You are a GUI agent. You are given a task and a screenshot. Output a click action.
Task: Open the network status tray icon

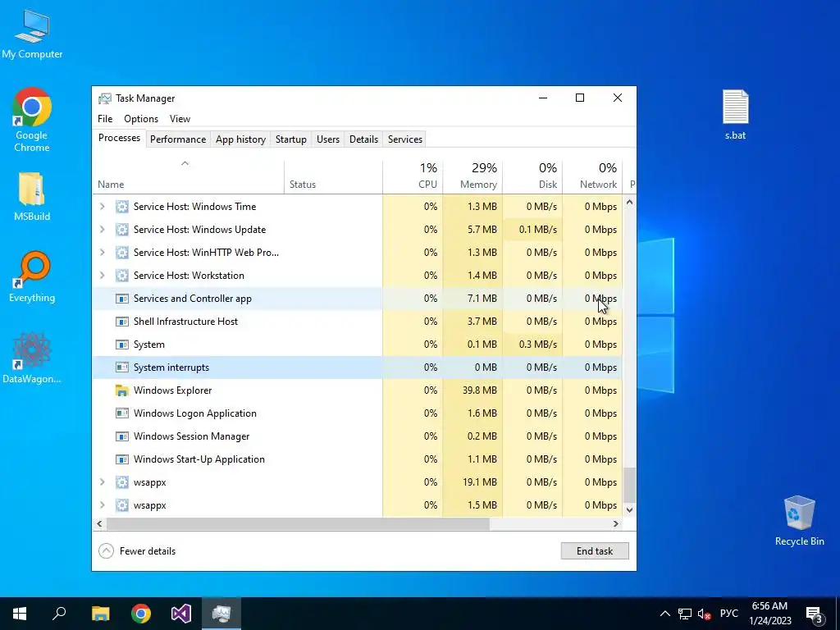click(x=685, y=614)
